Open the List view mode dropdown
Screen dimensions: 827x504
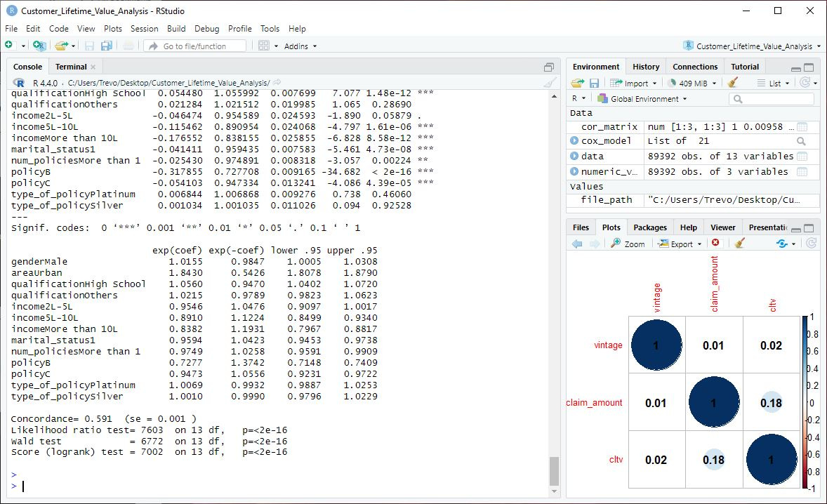coord(773,83)
